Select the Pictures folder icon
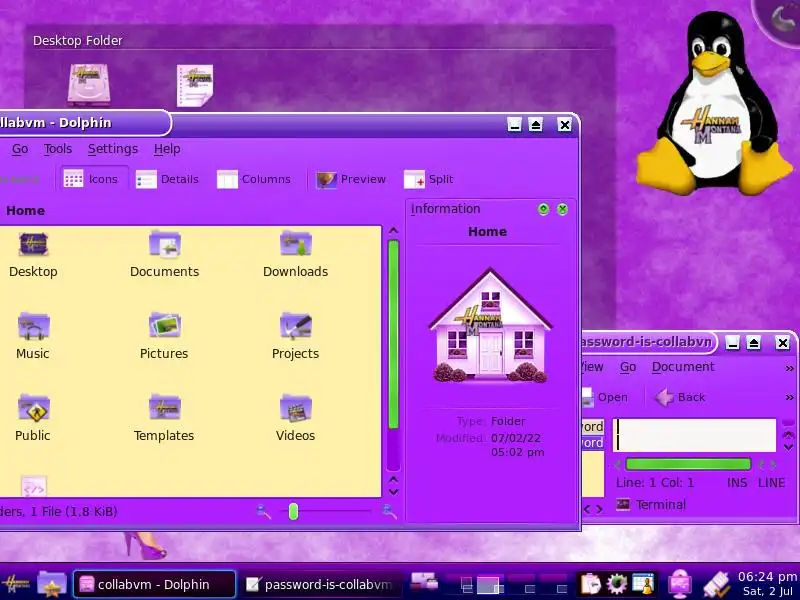 tap(164, 337)
